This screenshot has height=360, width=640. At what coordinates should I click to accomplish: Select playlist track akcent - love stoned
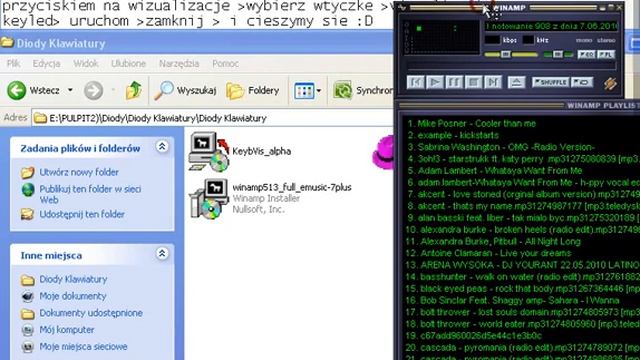point(523,194)
